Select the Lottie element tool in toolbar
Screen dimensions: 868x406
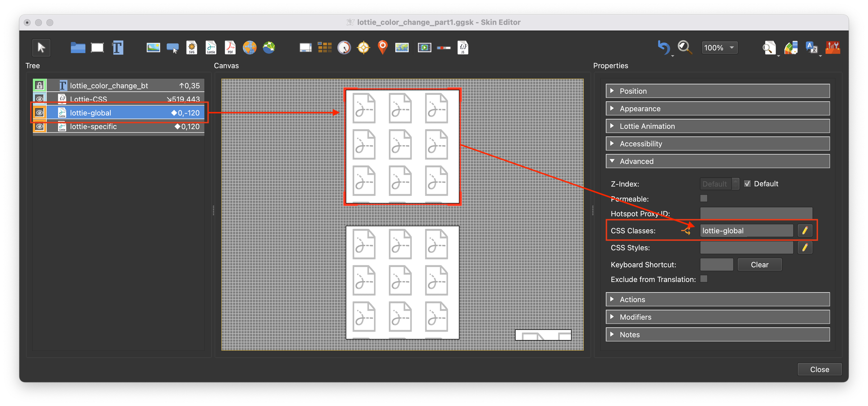coord(211,48)
